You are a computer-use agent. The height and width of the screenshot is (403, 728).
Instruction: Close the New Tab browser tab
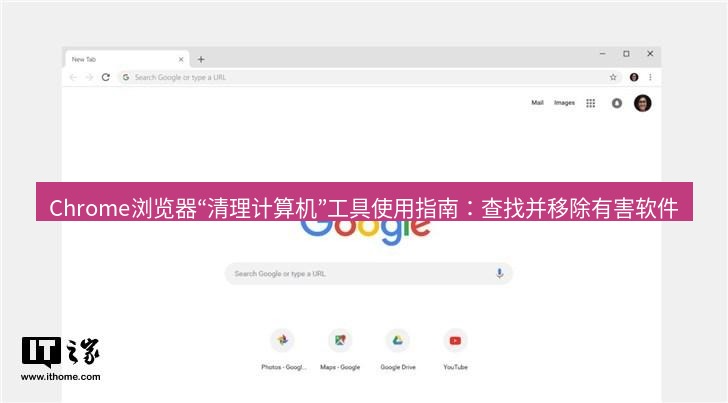click(181, 59)
